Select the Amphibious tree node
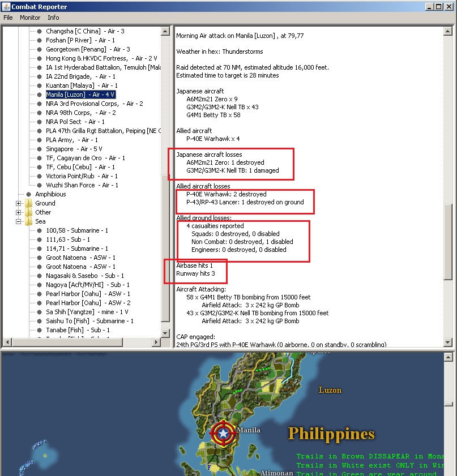This screenshot has width=457, height=476. 50,194
